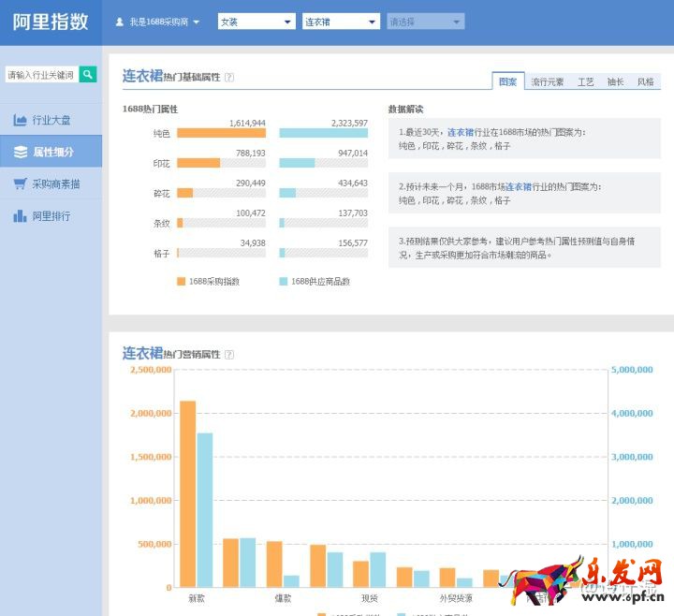Viewport: 674px width, 616px height.
Task: Open the 连衣裙 subcategory dropdown
Action: tap(372, 22)
